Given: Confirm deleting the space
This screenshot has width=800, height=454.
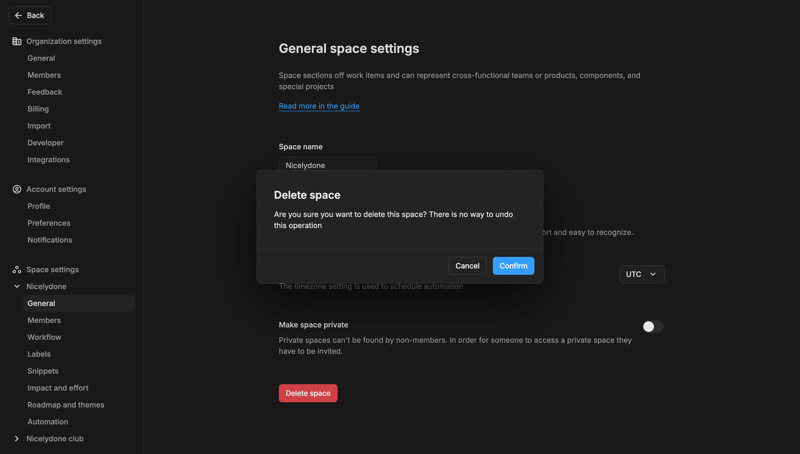Looking at the screenshot, I should click(x=513, y=266).
